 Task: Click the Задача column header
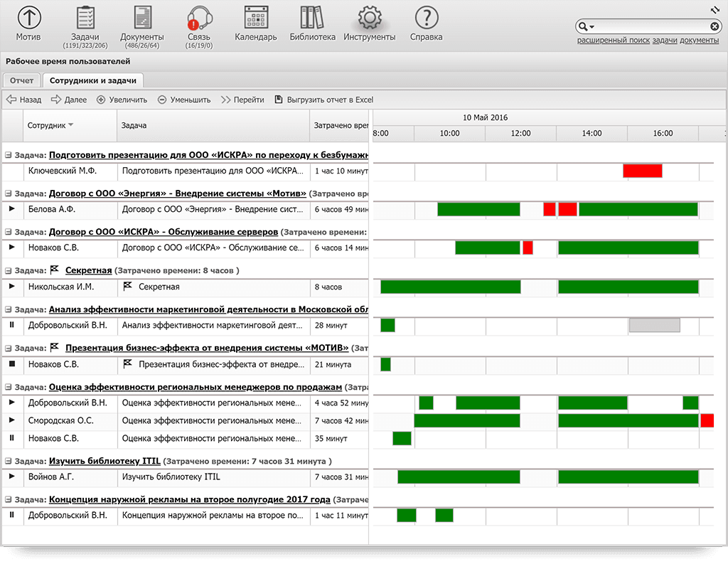pos(213,125)
